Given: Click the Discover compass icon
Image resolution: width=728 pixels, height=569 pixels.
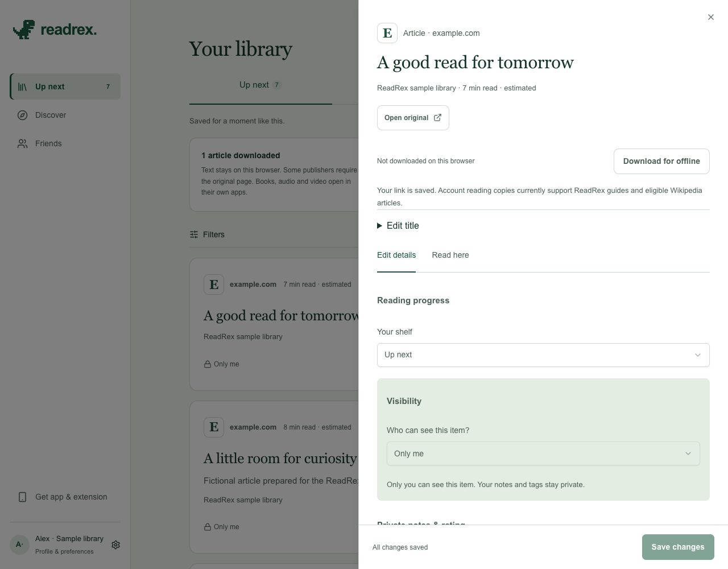Looking at the screenshot, I should click(x=22, y=115).
